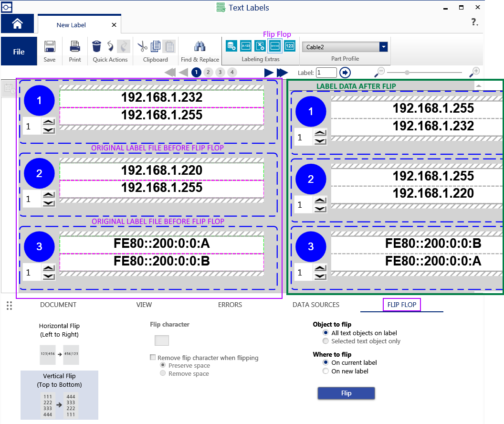Switch to the DATA SOURCES tab
Screen dimensions: 504x424
point(315,305)
